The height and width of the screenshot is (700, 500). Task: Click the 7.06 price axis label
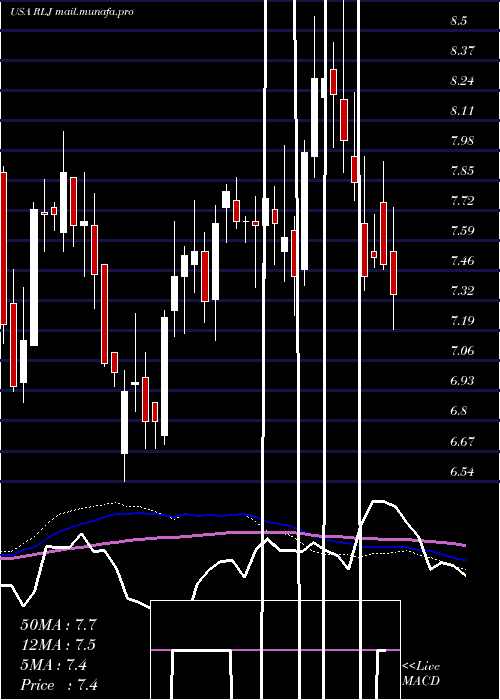[x=462, y=351]
